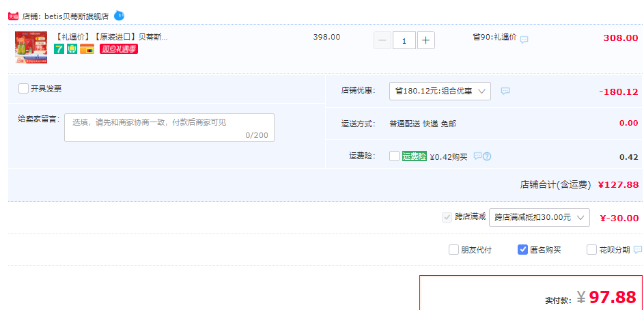This screenshot has width=644, height=310.
Task: Click the ¥0.42购买 insurance price text
Action: (449, 156)
